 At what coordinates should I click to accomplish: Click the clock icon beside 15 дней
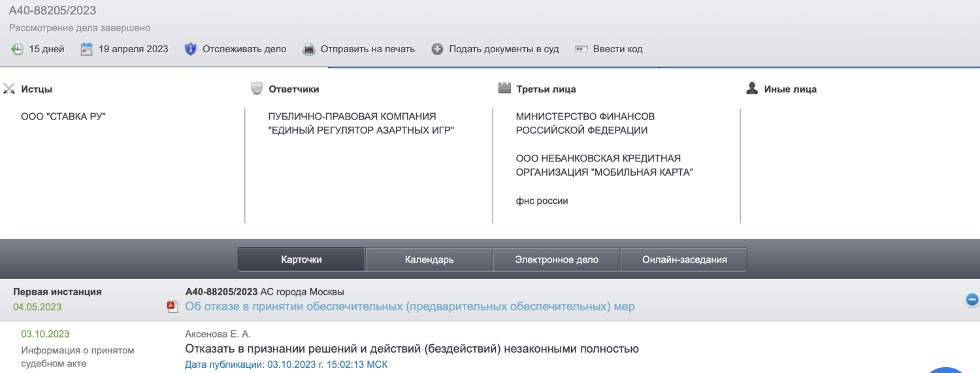pyautogui.click(x=17, y=49)
